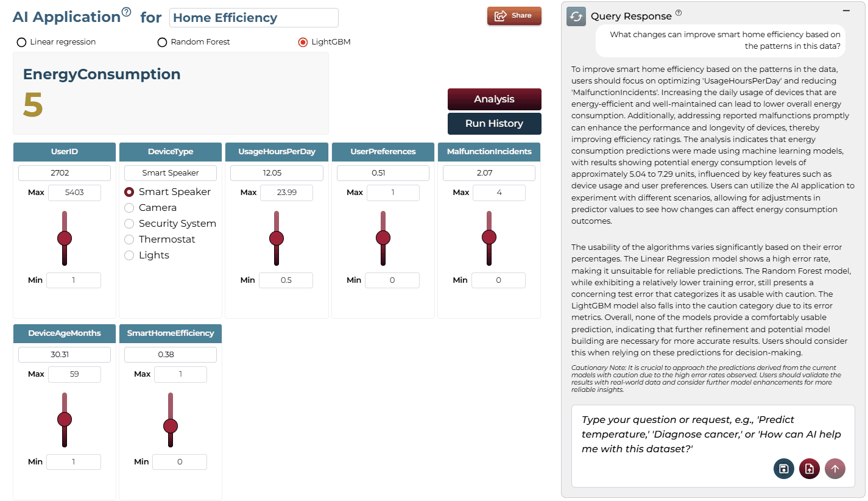
Task: Click the MalfunctionIncidents slider handle
Action: click(489, 238)
